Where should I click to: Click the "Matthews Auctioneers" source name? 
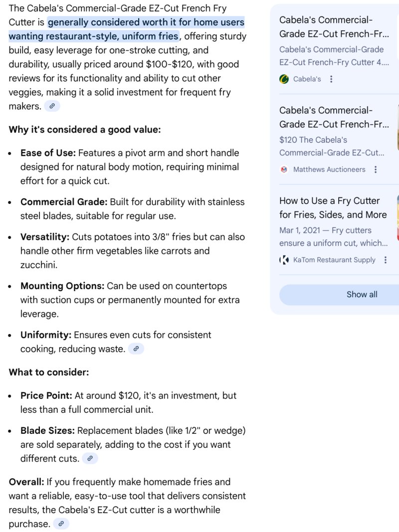329,170
